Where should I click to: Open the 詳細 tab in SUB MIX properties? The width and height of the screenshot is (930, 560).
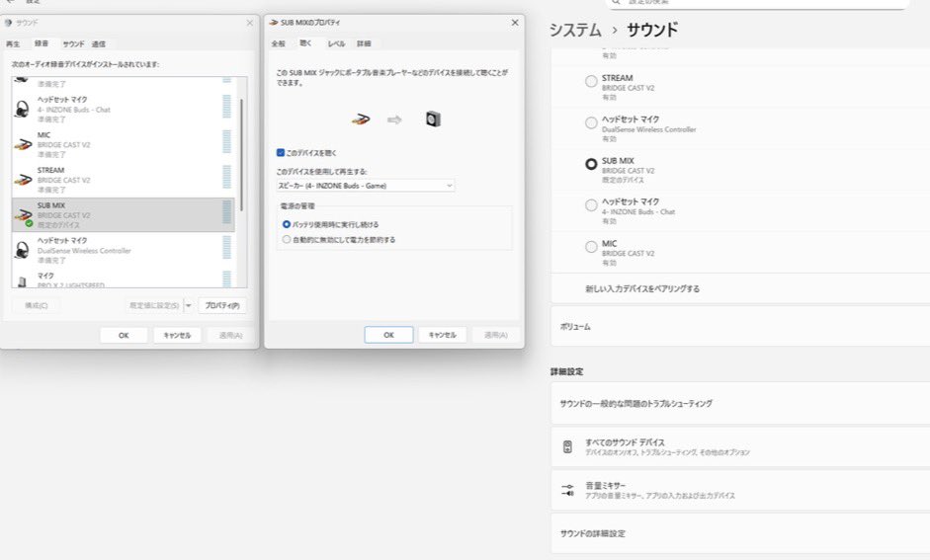coord(364,43)
